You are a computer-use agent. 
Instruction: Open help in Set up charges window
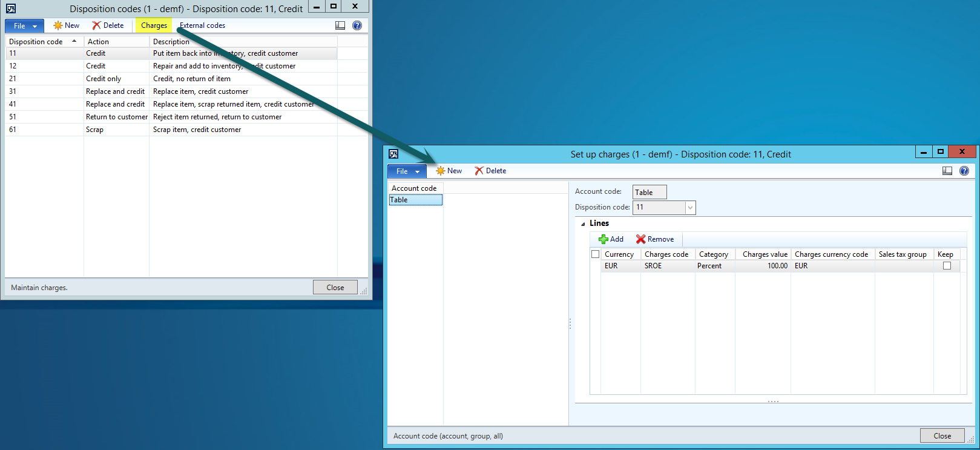964,171
